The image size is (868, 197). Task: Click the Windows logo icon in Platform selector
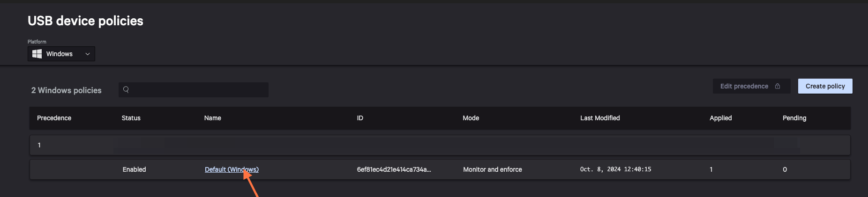coord(37,54)
